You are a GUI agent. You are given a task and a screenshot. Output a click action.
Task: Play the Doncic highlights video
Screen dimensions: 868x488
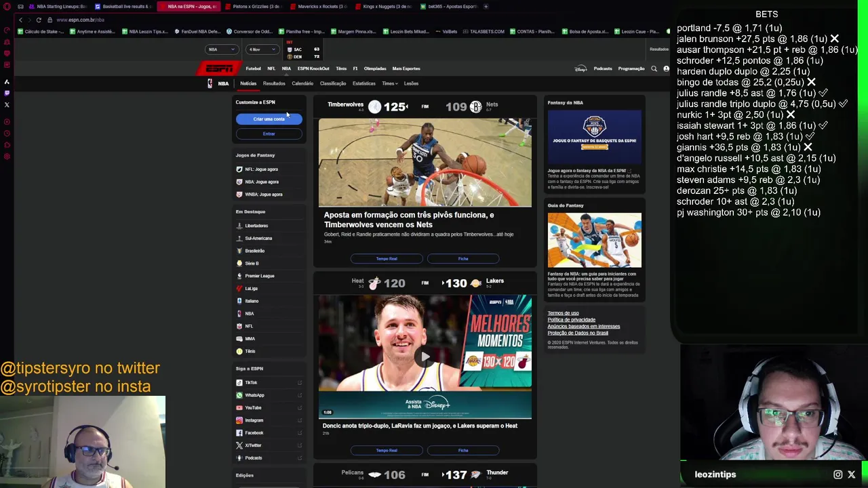425,357
